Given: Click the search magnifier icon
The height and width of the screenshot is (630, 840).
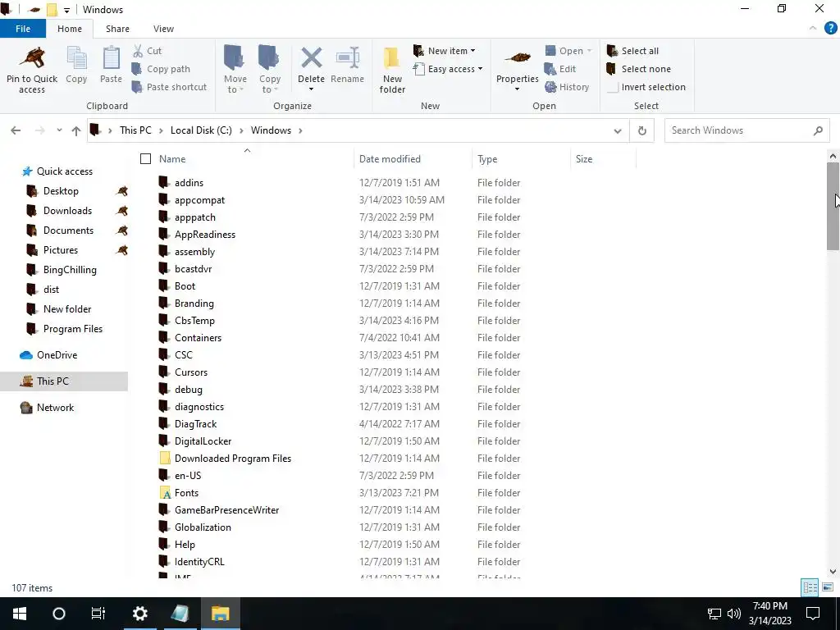Looking at the screenshot, I should 818,130.
